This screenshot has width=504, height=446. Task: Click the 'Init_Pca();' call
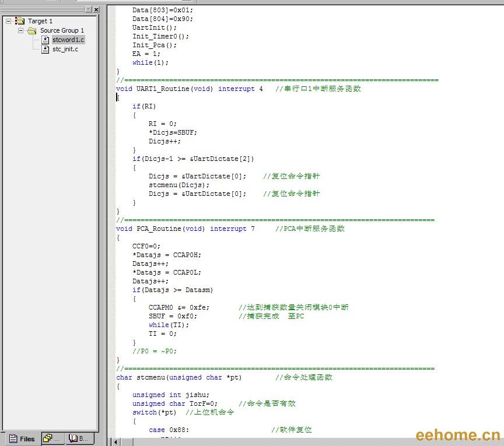(154, 45)
